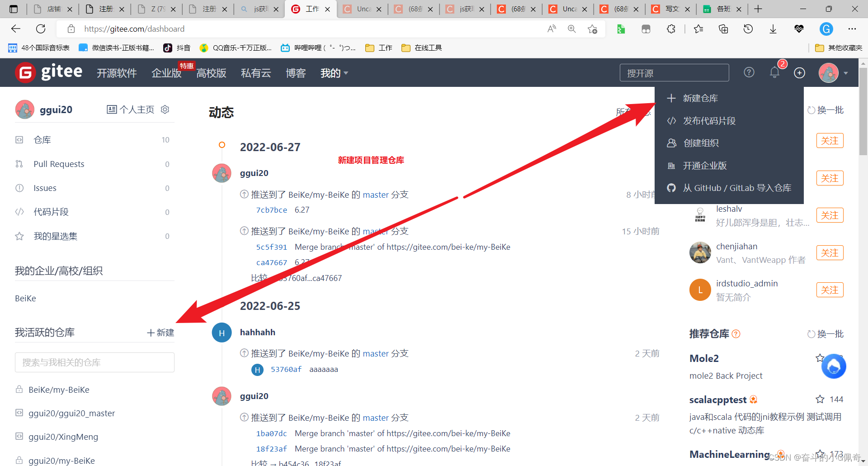Open 企业版 in navbar
Viewport: 868px width, 466px height.
coord(166,73)
